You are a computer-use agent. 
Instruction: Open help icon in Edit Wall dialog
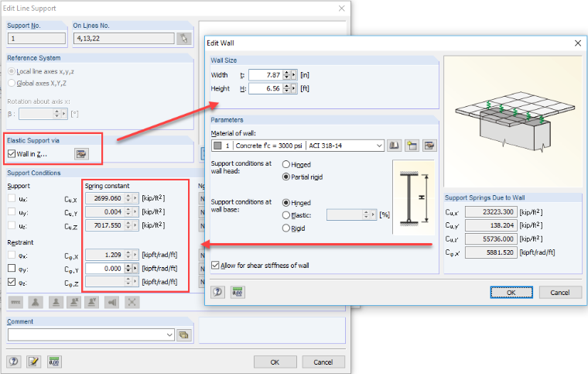click(217, 292)
